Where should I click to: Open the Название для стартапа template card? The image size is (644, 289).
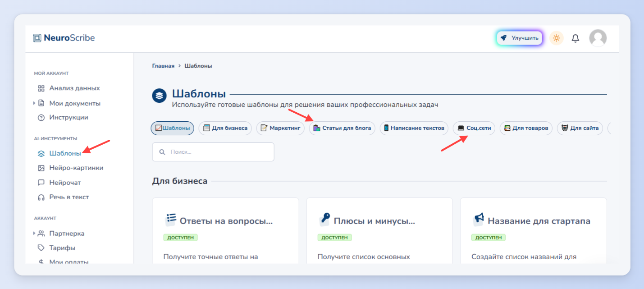tap(533, 230)
